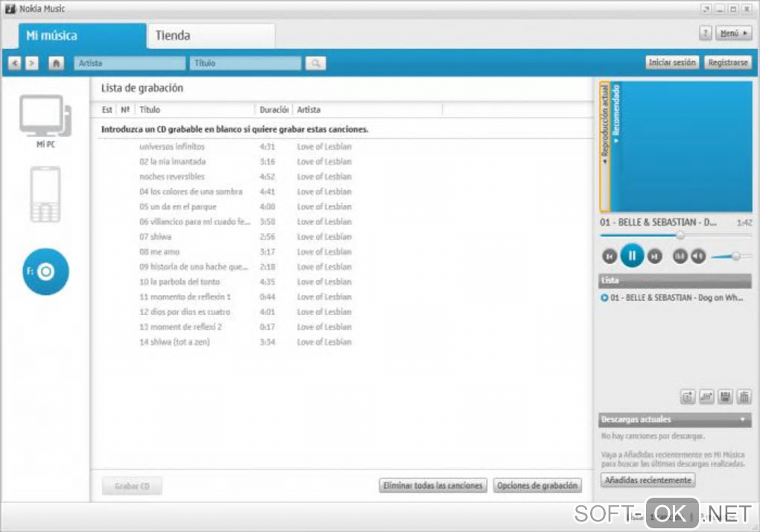This screenshot has height=532, width=760.
Task: Select the mobile phone device icon
Action: click(x=45, y=194)
